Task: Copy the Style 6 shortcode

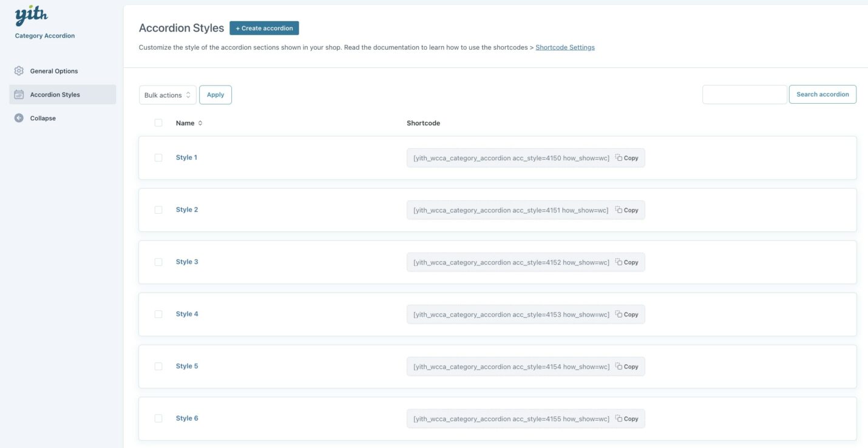Action: 627,419
